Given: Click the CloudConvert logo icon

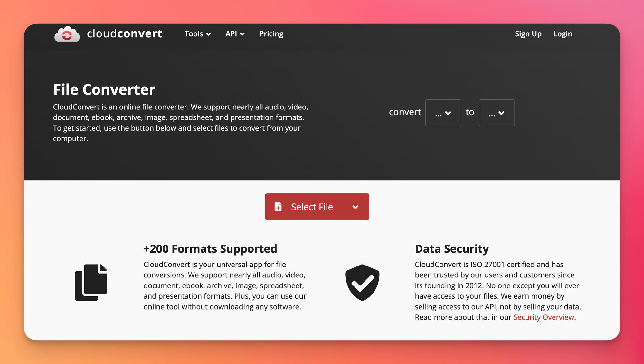Looking at the screenshot, I should click(68, 33).
